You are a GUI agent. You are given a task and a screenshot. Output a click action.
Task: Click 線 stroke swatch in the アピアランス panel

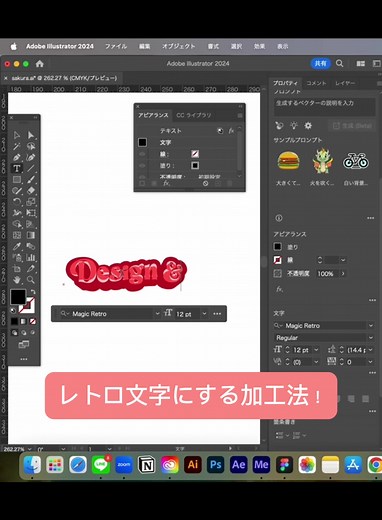point(195,154)
